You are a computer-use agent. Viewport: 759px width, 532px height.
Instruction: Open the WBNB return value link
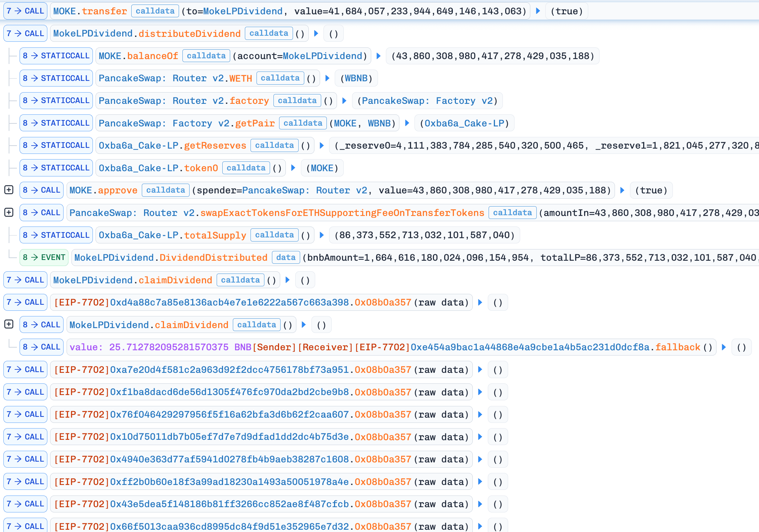click(356, 78)
